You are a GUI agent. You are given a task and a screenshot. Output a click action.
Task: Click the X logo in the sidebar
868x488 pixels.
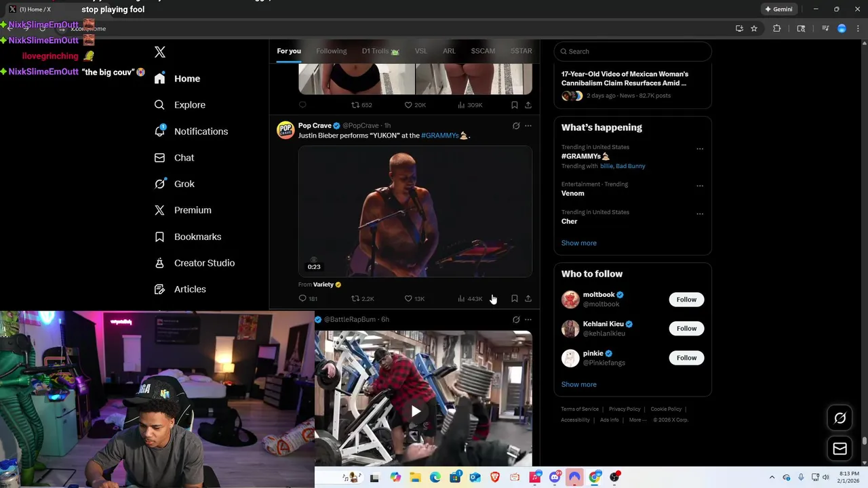tap(160, 52)
